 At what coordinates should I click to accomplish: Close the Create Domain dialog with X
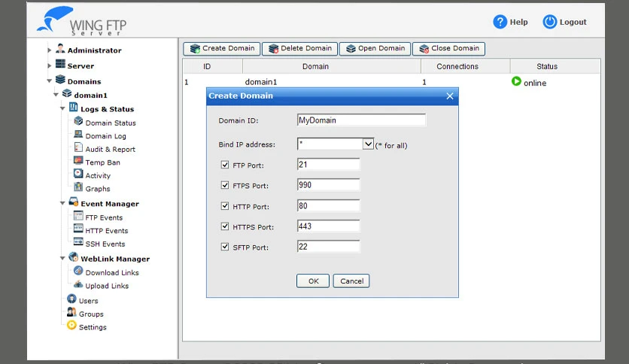pyautogui.click(x=450, y=96)
